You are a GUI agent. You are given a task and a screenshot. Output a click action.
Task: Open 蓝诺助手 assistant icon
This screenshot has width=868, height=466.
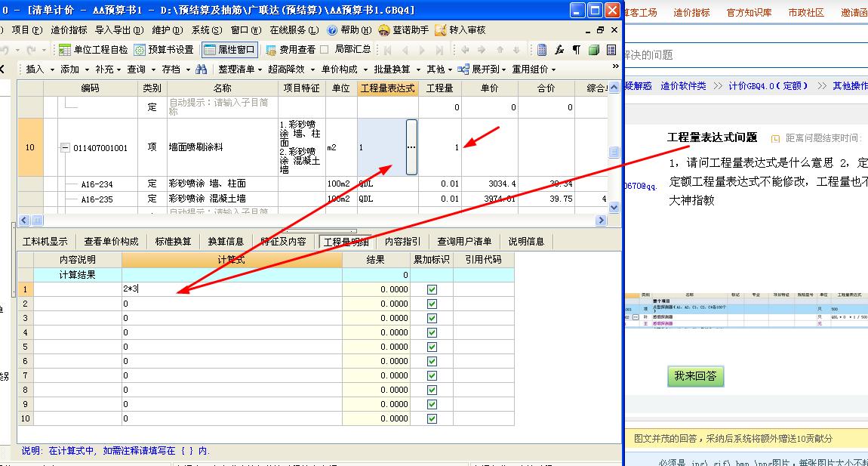click(x=384, y=30)
